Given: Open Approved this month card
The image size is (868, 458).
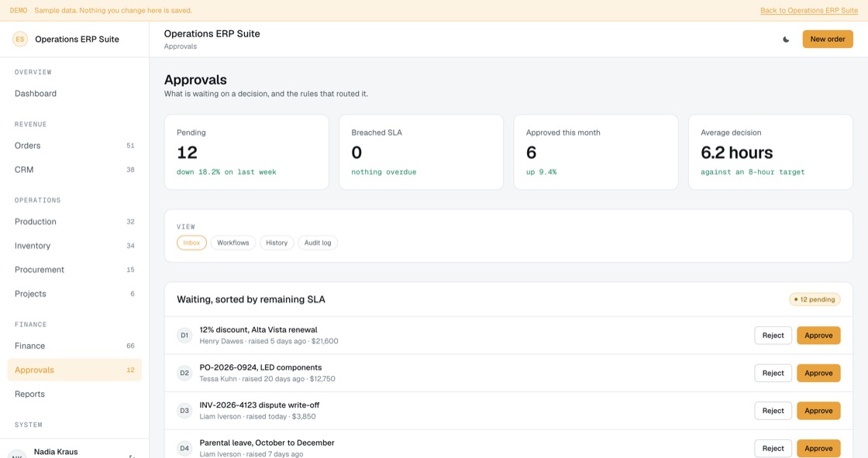Looking at the screenshot, I should click(x=596, y=153).
